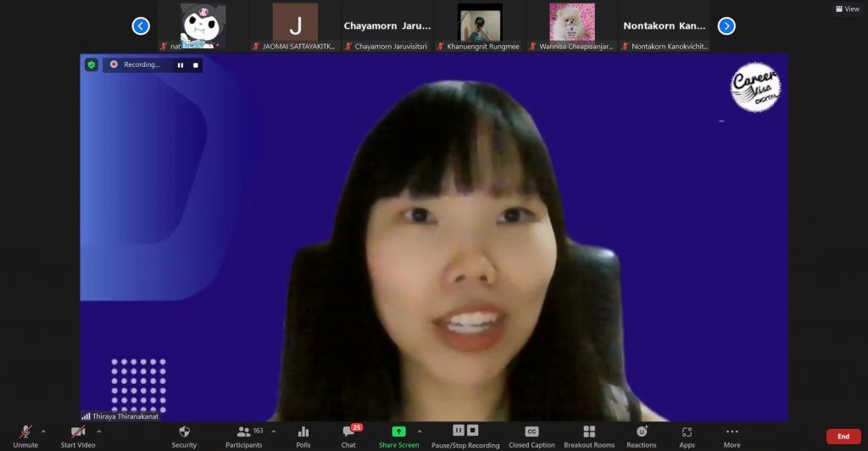
Task: Expand the arrow beside Participants
Action: pos(273,431)
